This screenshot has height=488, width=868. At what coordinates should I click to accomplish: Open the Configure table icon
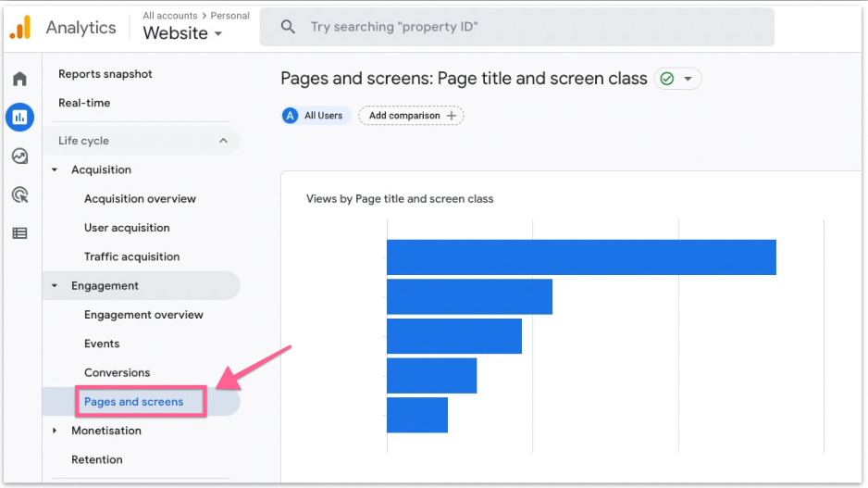(19, 233)
